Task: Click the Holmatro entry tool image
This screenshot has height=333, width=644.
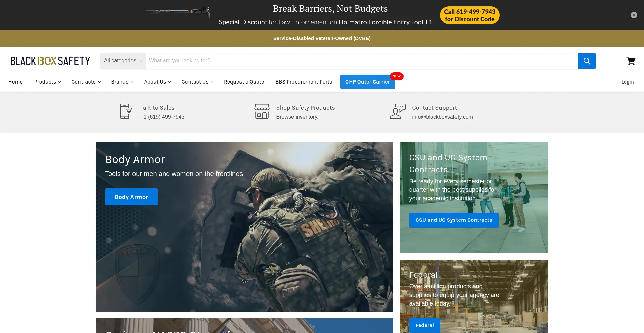Action: pyautogui.click(x=177, y=12)
